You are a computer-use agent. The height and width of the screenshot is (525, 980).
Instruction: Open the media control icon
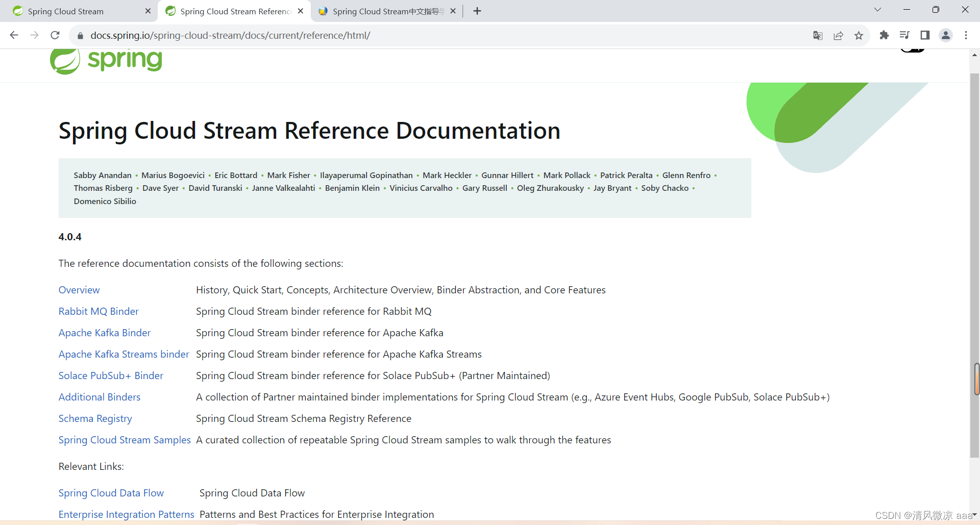[904, 35]
